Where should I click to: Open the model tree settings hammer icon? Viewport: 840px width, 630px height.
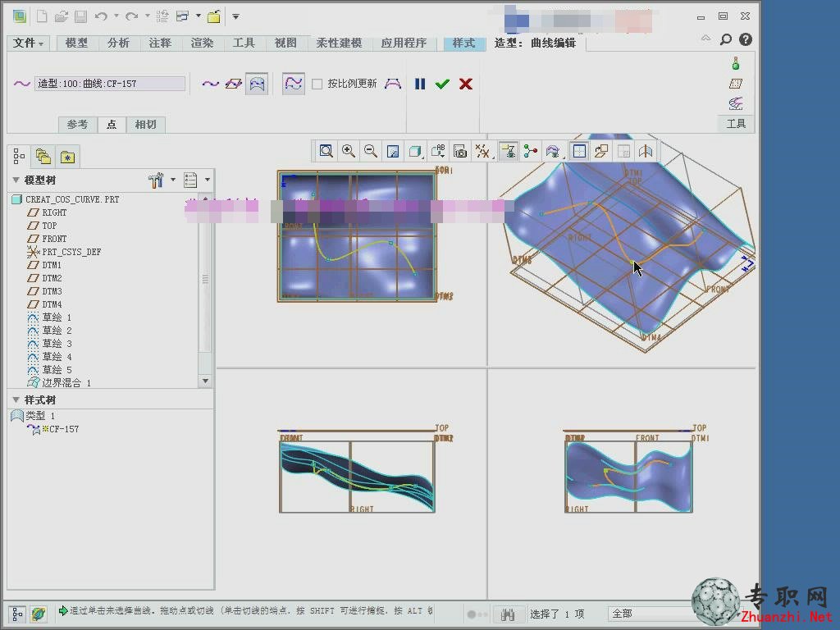click(x=156, y=180)
